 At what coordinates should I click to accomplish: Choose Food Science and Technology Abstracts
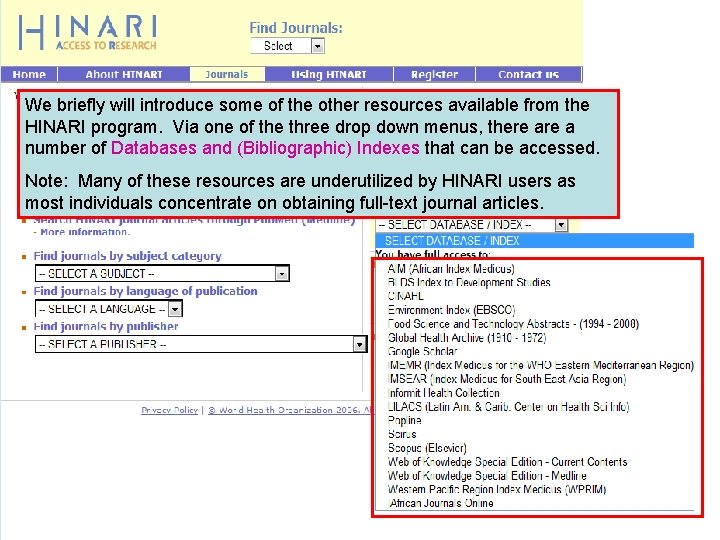(513, 324)
